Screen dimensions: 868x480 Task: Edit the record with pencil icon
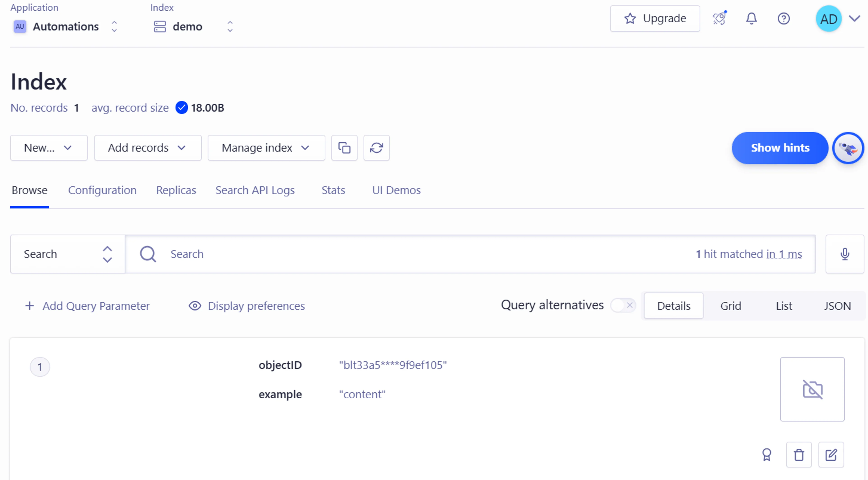coord(831,455)
